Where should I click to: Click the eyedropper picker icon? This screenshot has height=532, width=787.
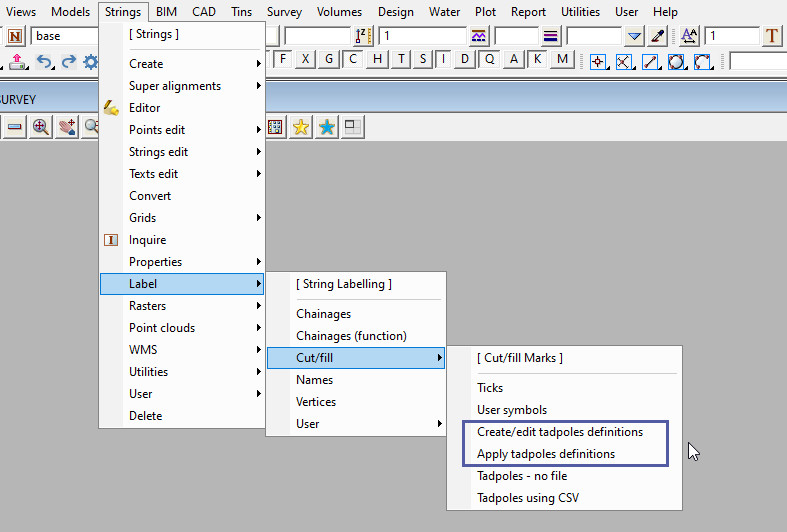pyautogui.click(x=657, y=36)
